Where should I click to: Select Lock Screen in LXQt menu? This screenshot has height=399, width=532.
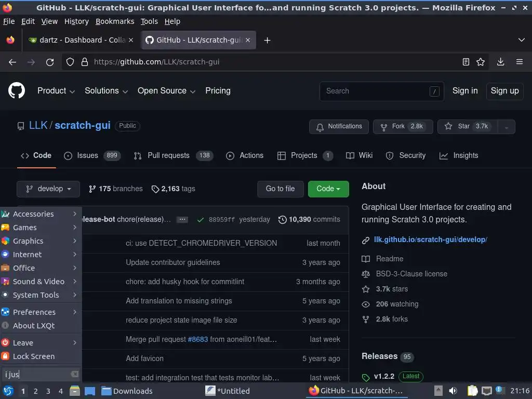point(41,356)
